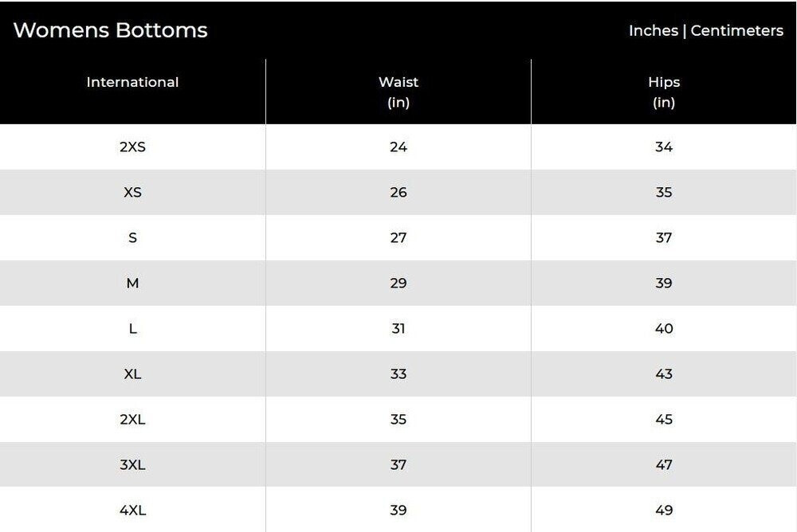Select the 3XL size cell
797x532 pixels.
click(132, 464)
